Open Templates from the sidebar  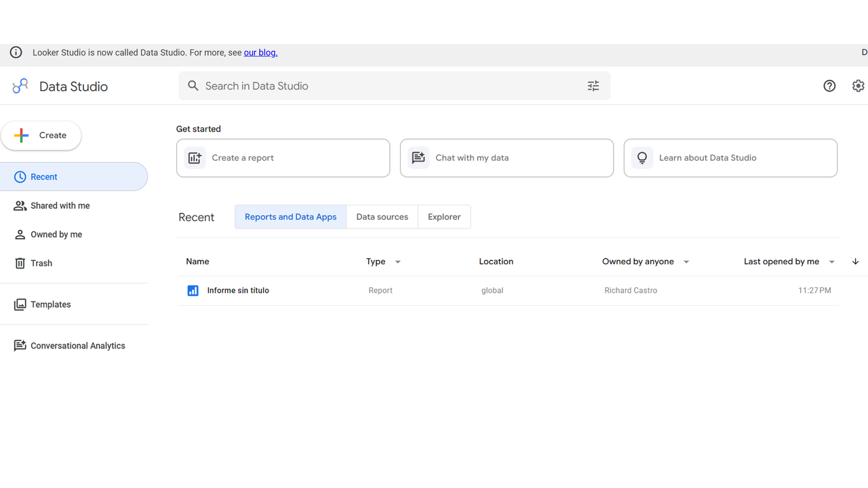pyautogui.click(x=74, y=305)
